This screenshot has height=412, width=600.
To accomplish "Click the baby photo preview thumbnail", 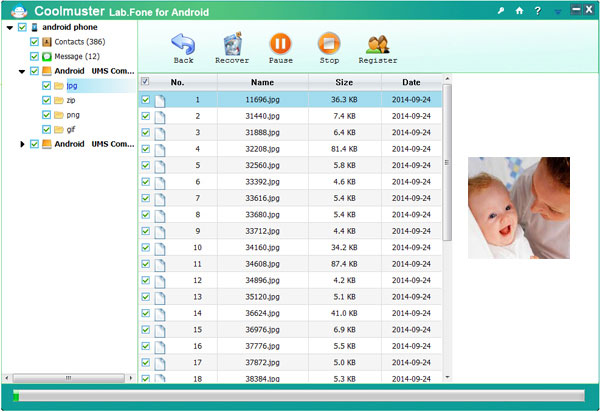I will [519, 207].
